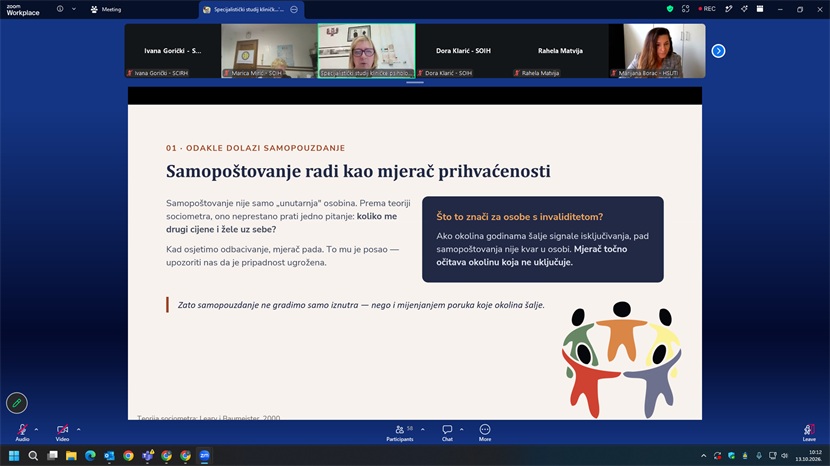
Task: Open the Participants panel
Action: [400, 432]
